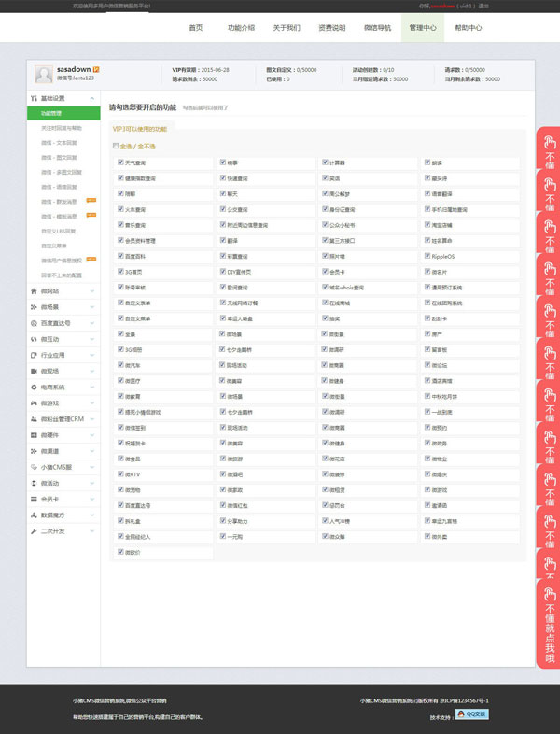The image size is (560, 734).
Task: Click the sasadown user avatar picture
Action: tap(44, 74)
